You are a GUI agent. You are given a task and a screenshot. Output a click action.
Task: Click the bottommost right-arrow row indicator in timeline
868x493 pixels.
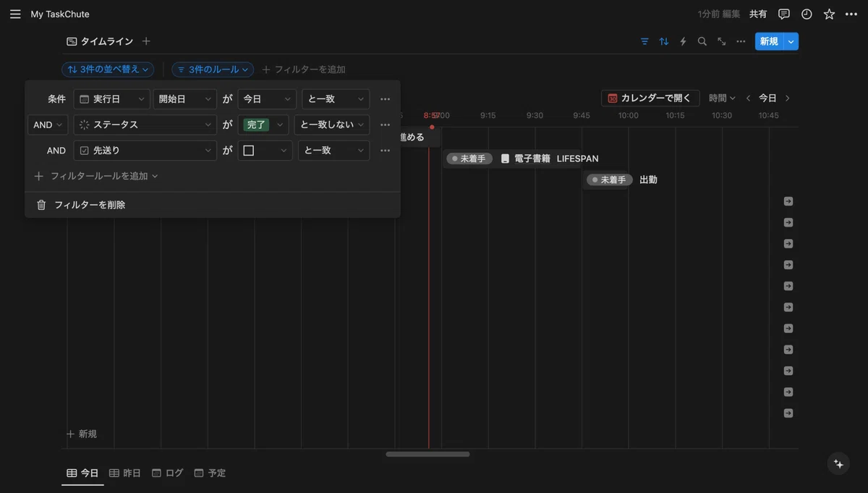[x=788, y=413]
